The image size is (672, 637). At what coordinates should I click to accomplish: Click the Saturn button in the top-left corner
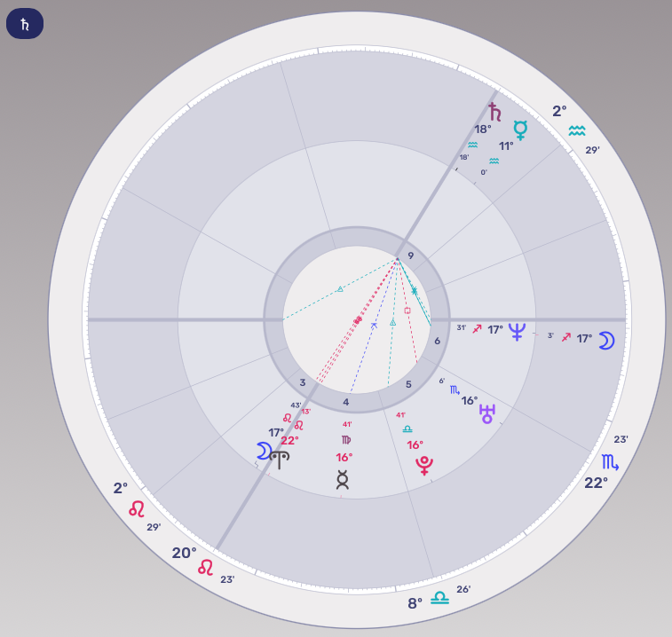click(25, 24)
